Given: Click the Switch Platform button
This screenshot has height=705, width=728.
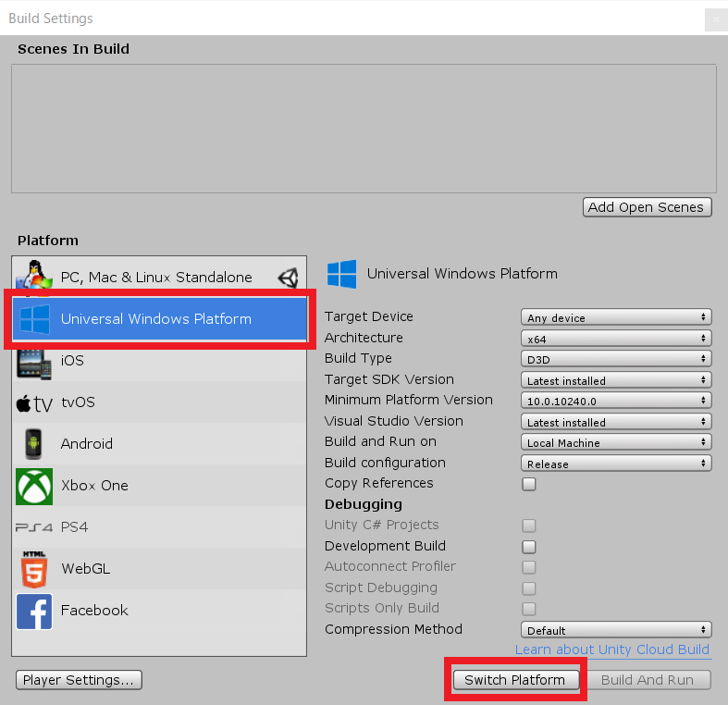Looking at the screenshot, I should (515, 680).
